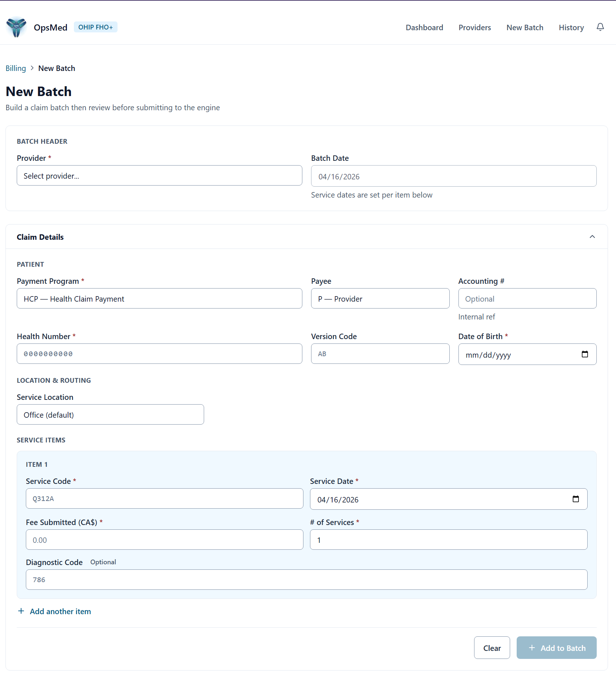Screen dimensions: 616x676
Task: Open the Date of Birth calendar picker
Action: click(x=585, y=354)
